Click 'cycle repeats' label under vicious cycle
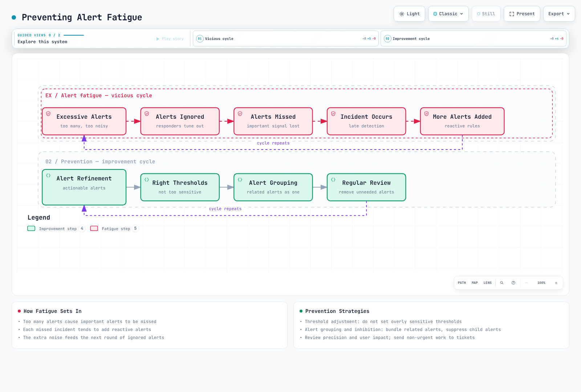The height and width of the screenshot is (392, 581). [273, 143]
